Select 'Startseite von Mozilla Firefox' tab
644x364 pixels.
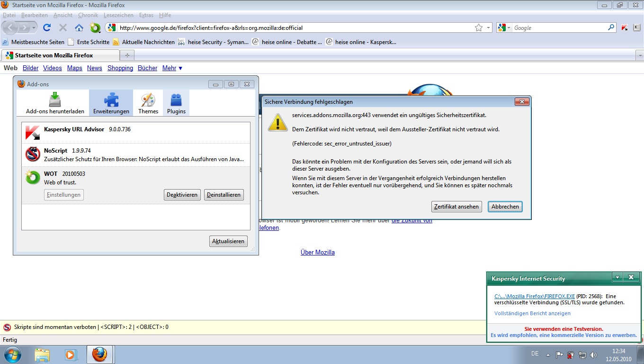tap(60, 55)
